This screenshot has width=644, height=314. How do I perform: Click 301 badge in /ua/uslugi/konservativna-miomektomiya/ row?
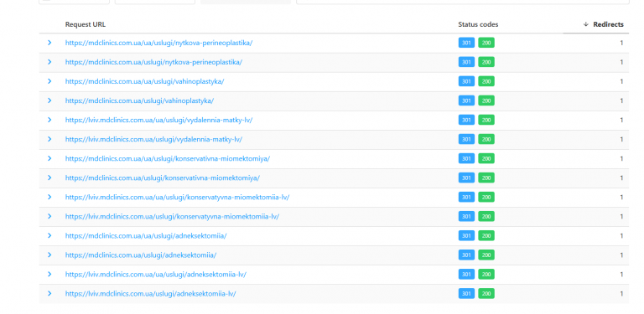[466, 158]
